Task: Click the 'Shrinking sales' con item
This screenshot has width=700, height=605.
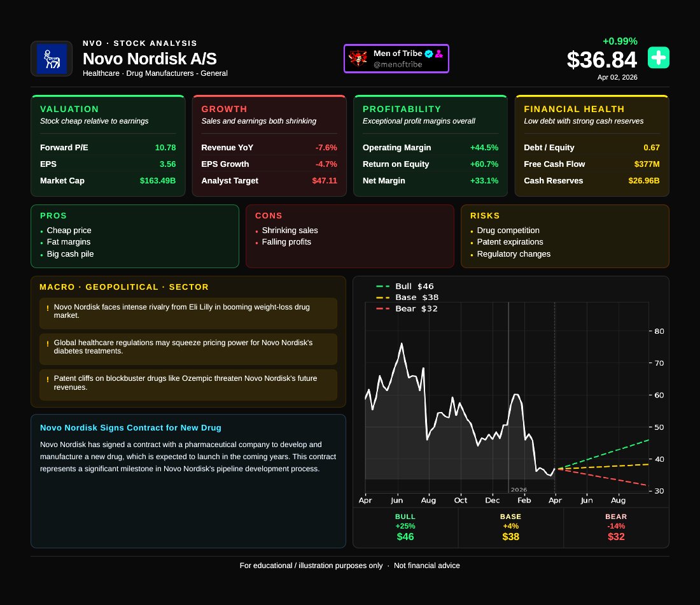Action: click(290, 230)
